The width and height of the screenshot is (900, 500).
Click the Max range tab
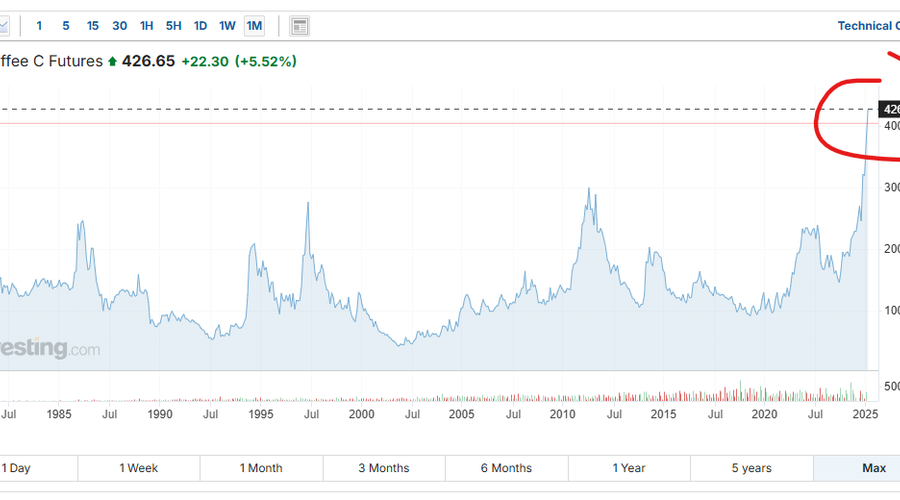[873, 468]
